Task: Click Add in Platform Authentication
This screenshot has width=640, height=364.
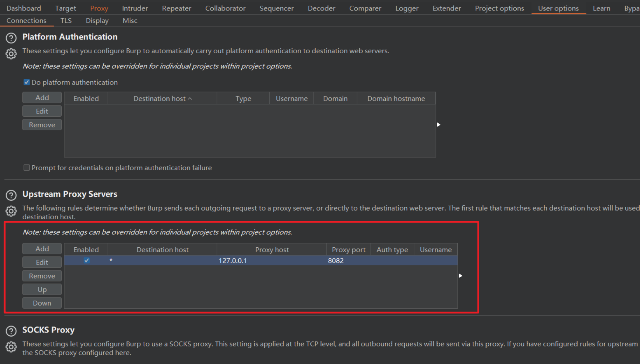Action: [x=42, y=98]
